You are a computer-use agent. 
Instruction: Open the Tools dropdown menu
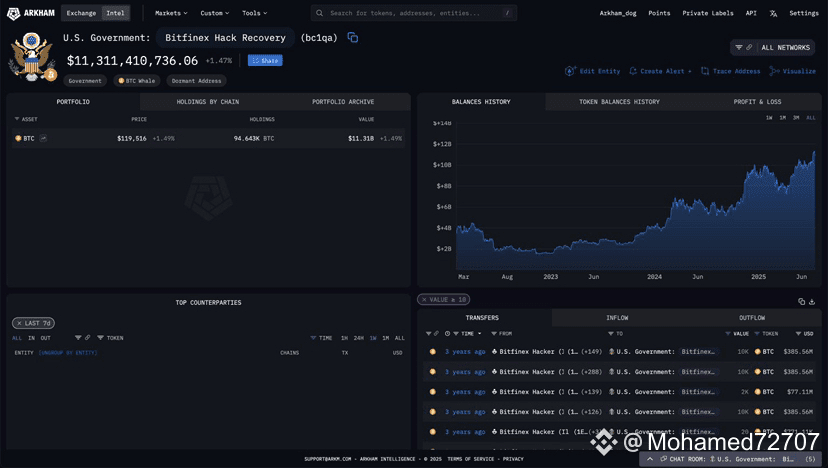(255, 13)
